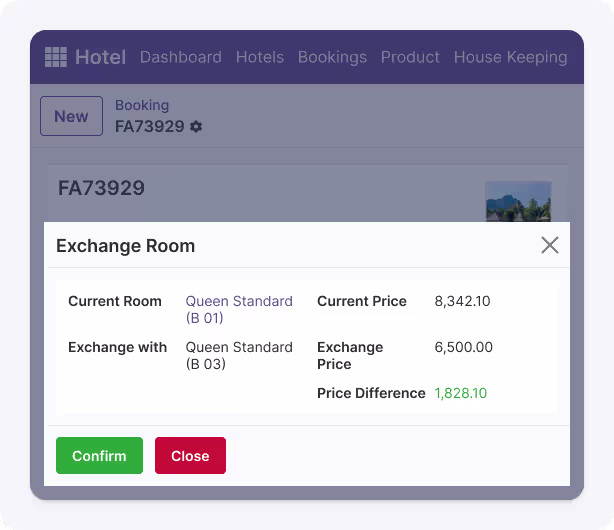Open the Hotels menu

pyautogui.click(x=260, y=57)
